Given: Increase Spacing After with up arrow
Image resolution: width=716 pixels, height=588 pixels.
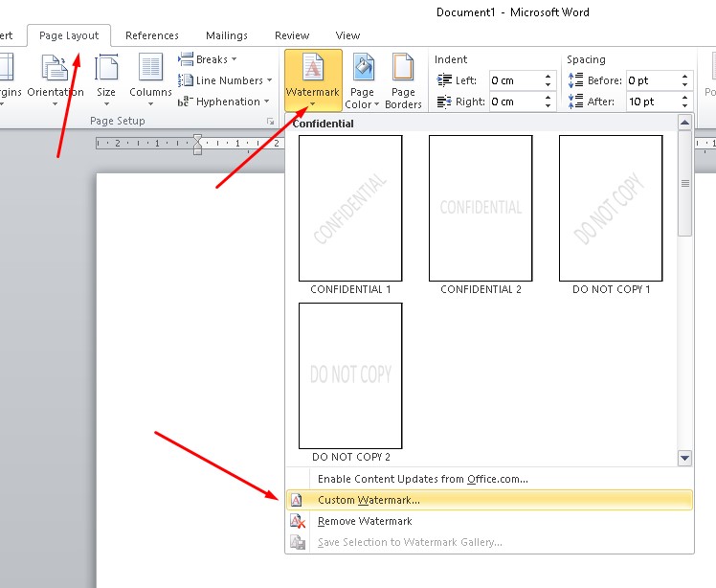Looking at the screenshot, I should 685,98.
